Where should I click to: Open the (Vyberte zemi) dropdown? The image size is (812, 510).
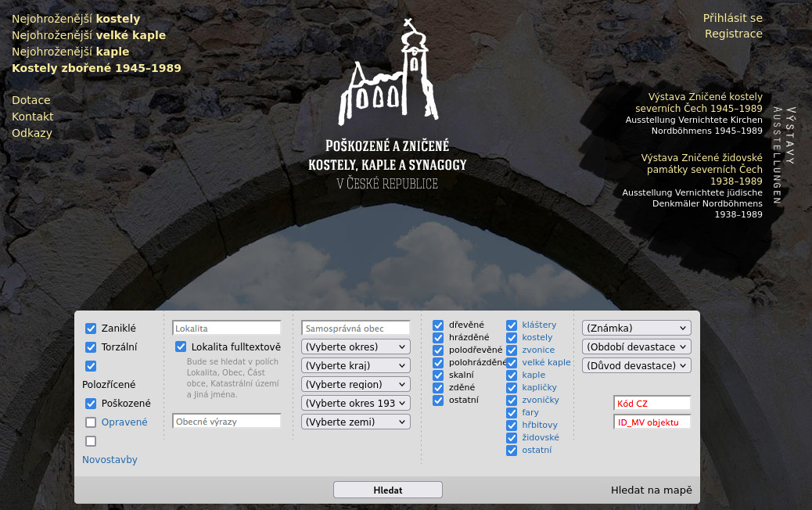tap(356, 422)
